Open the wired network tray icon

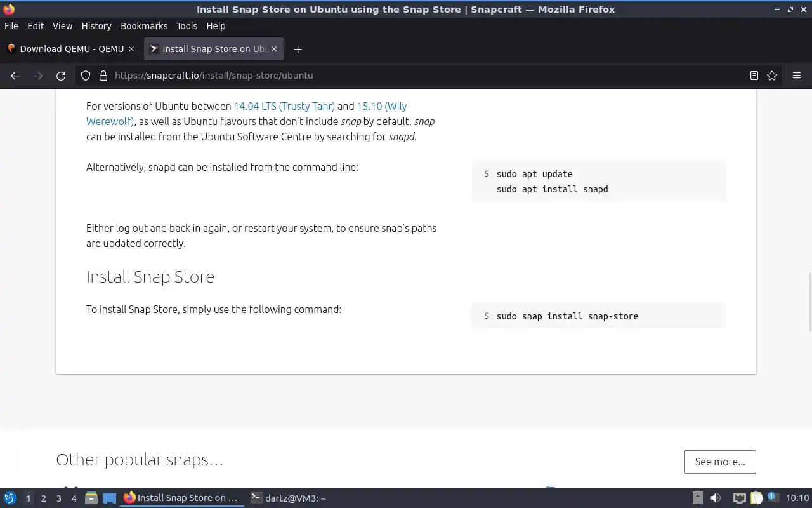(739, 498)
